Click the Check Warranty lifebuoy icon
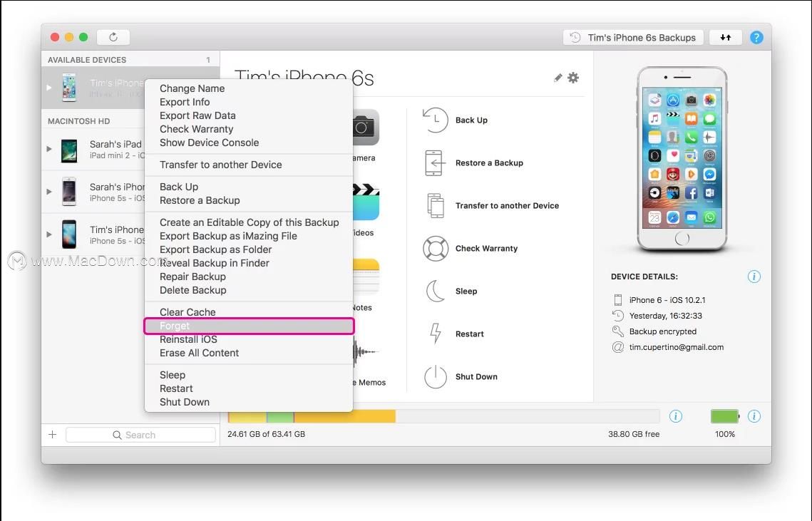Screen dimensions: 812x521 pyautogui.click(x=436, y=248)
